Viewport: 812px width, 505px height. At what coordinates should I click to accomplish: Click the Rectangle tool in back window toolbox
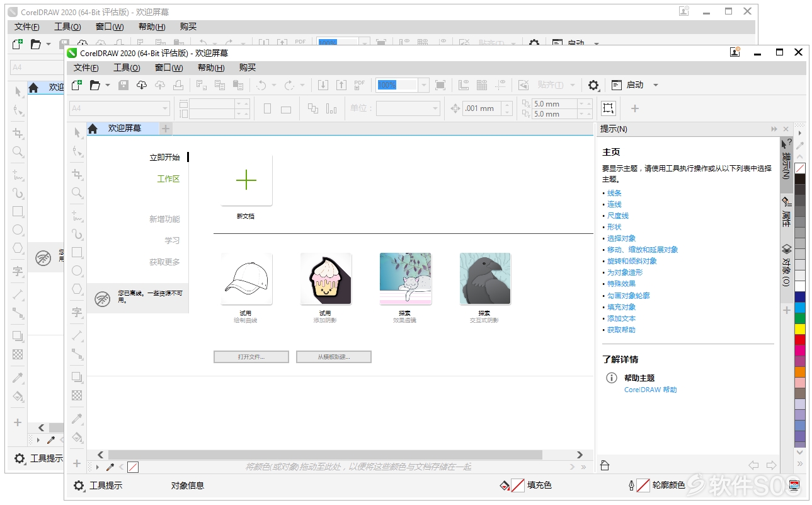(18, 211)
